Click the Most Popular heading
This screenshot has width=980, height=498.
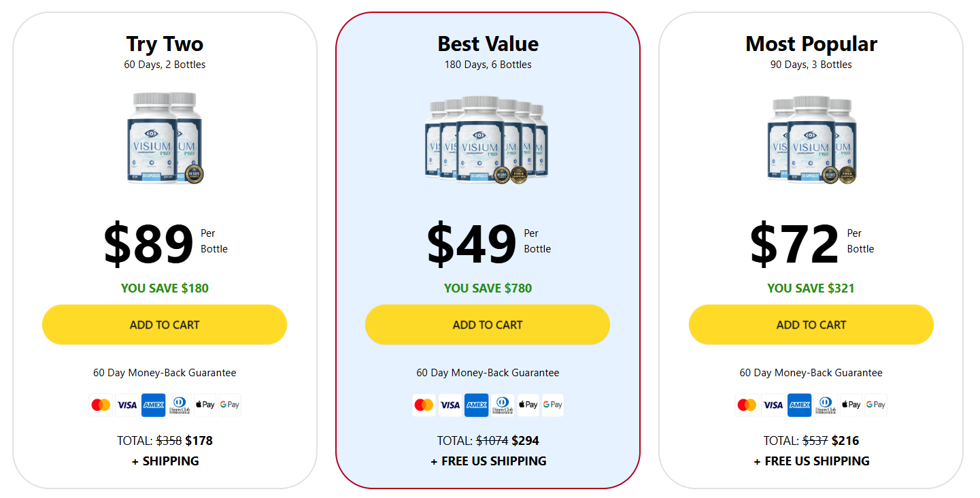(x=811, y=44)
